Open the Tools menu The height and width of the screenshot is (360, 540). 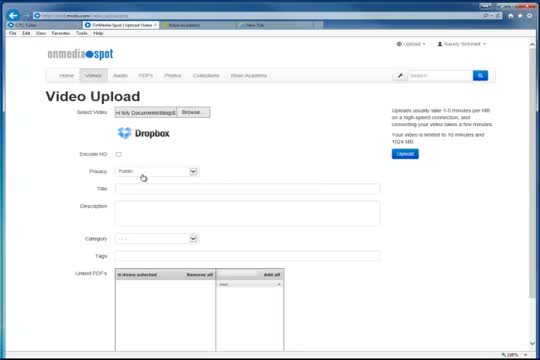coord(82,33)
